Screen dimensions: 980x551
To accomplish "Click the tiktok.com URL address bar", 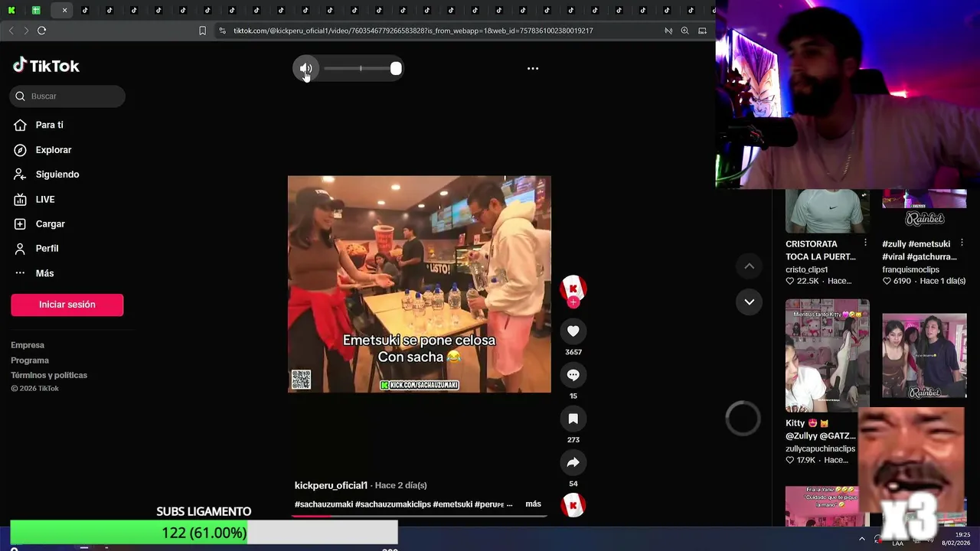I will tap(413, 31).
